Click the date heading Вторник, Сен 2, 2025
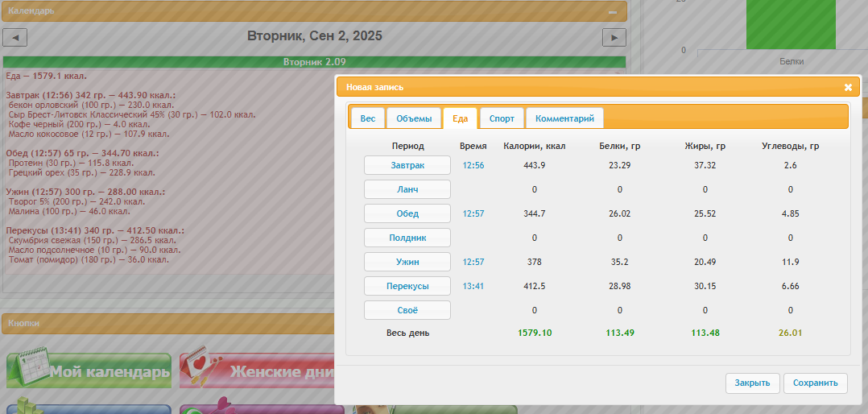Viewport: 868px width, 414px height. [314, 36]
